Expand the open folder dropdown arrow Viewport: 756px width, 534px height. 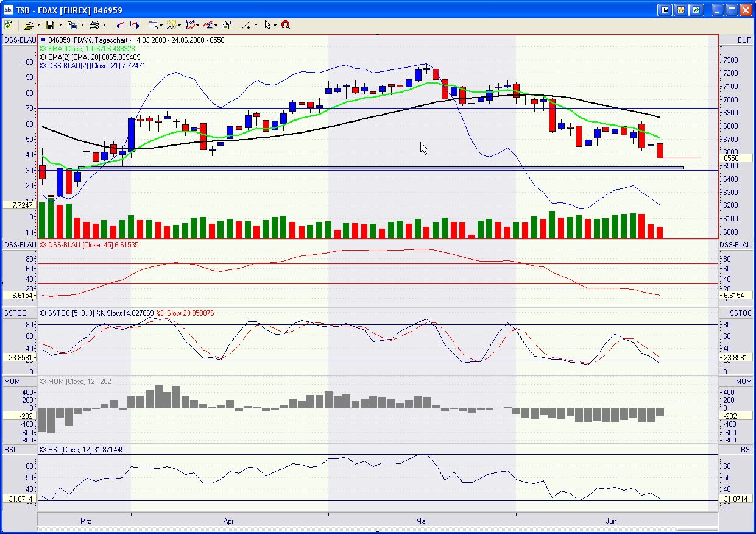(38, 25)
